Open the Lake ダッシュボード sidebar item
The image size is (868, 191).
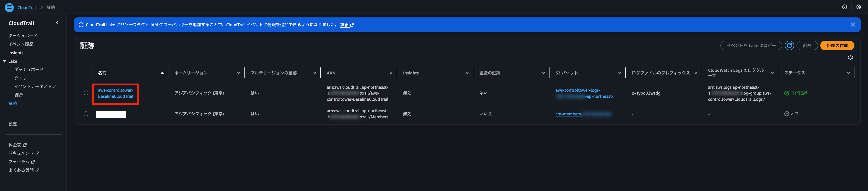click(29, 69)
